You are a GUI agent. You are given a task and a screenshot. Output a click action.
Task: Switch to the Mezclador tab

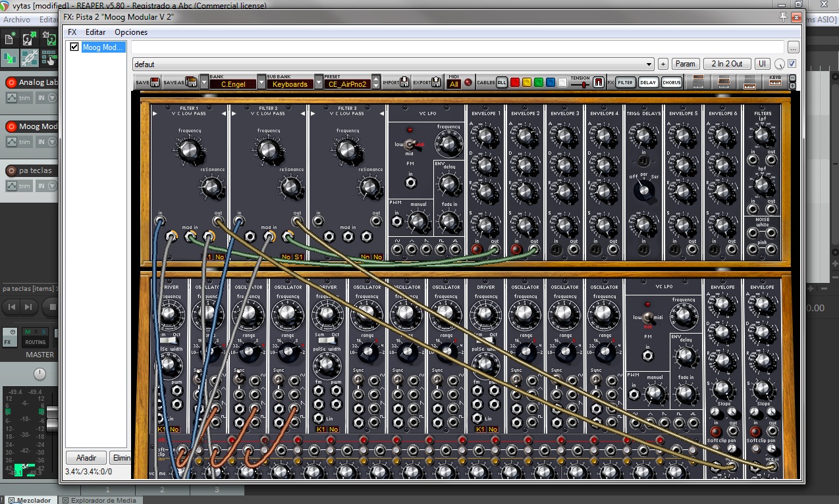point(30,500)
